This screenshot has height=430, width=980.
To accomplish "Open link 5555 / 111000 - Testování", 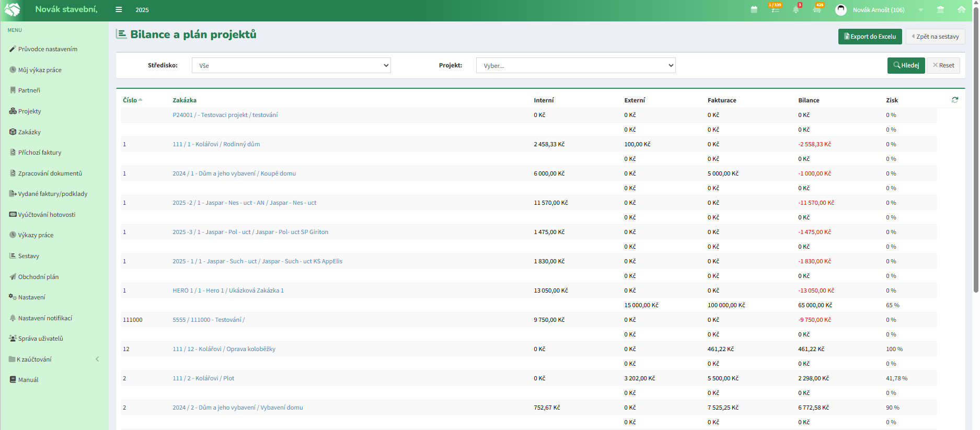I will tap(209, 320).
